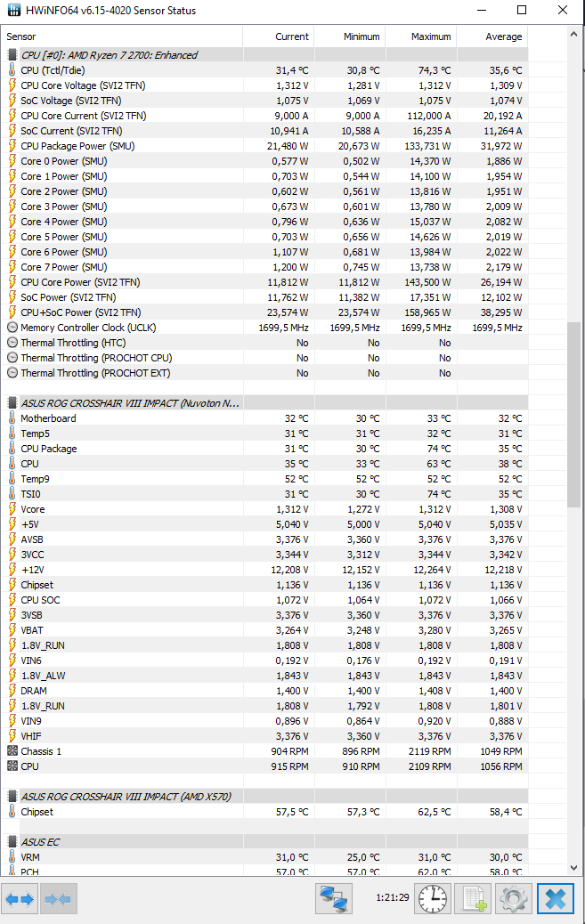Click the start logging sheet-with-plus icon
The width and height of the screenshot is (585, 924).
coord(474,899)
